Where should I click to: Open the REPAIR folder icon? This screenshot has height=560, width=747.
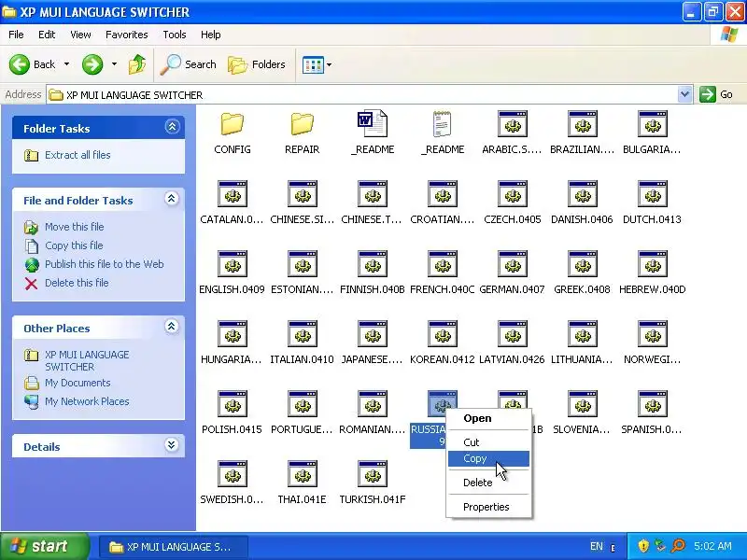tap(302, 124)
